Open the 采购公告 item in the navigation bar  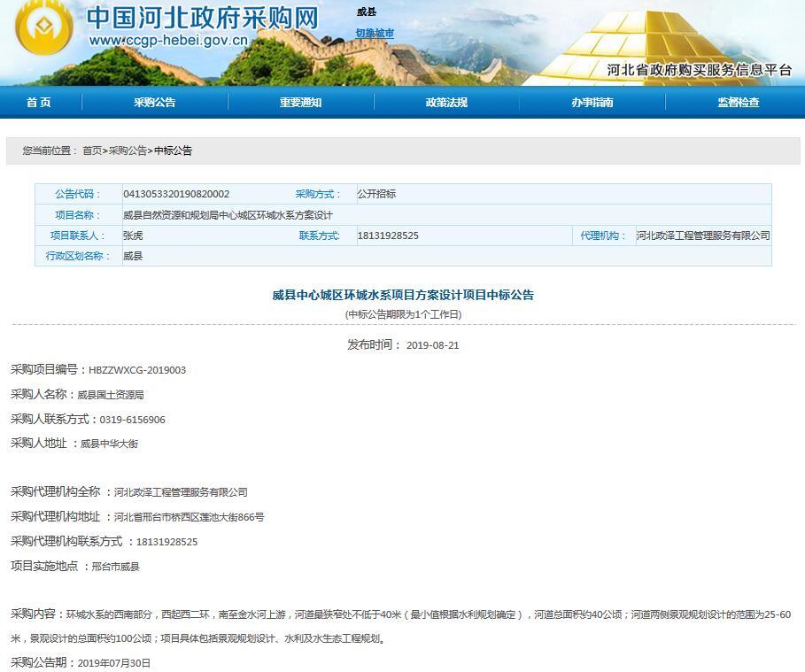(155, 103)
